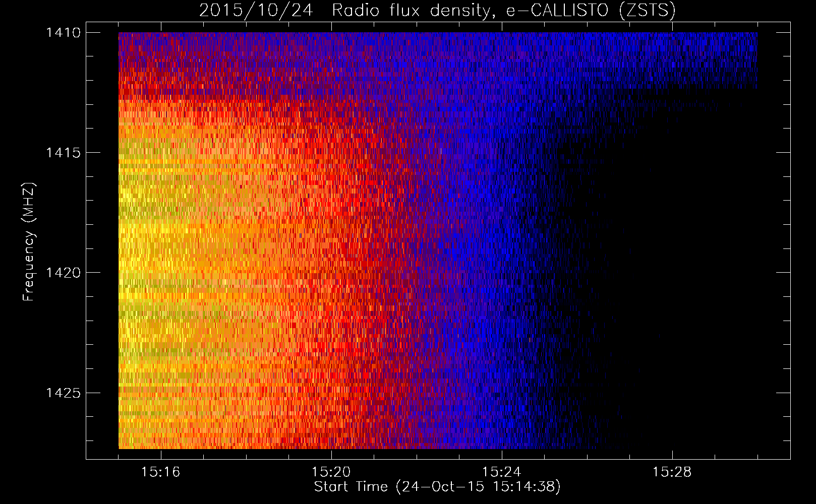Click the 15:16 time axis label
816x504 pixels.
pyautogui.click(x=161, y=472)
